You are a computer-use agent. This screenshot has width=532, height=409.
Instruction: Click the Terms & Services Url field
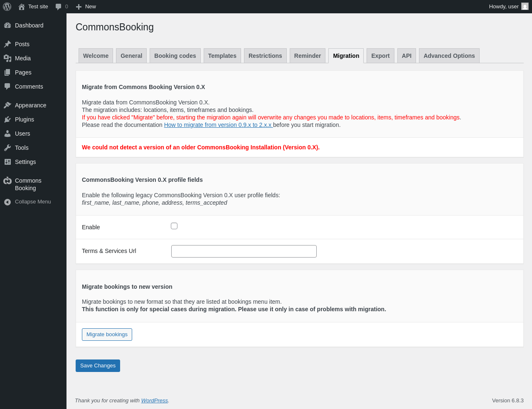pos(244,251)
